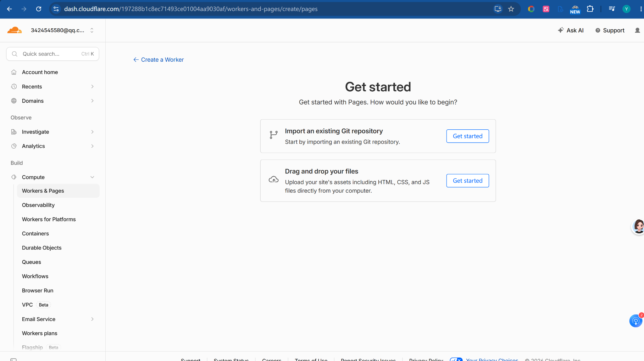Open the account switcher dropdown
The image size is (644, 361).
tap(92, 30)
